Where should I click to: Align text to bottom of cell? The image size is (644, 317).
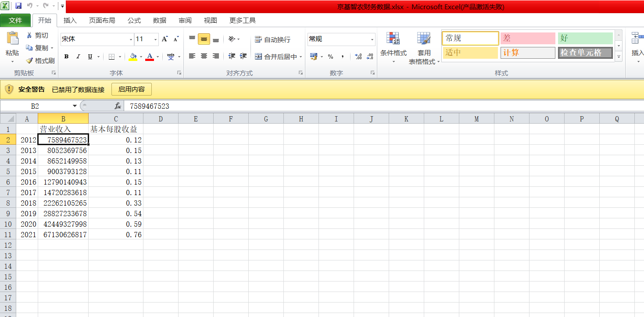tap(215, 39)
